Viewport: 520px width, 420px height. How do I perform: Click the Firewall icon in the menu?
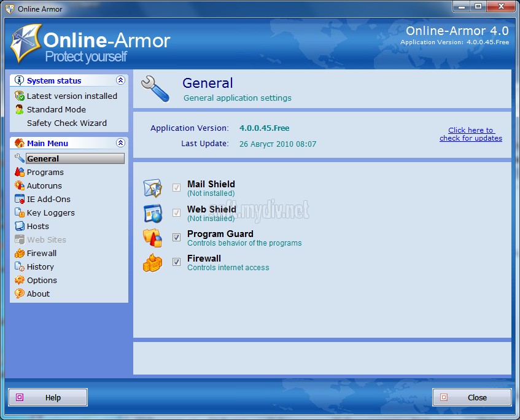click(x=20, y=253)
